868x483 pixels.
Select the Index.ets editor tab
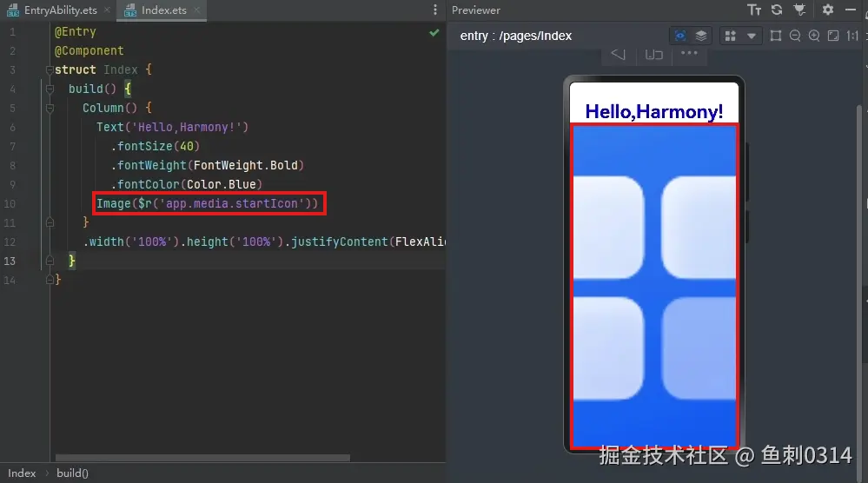163,10
